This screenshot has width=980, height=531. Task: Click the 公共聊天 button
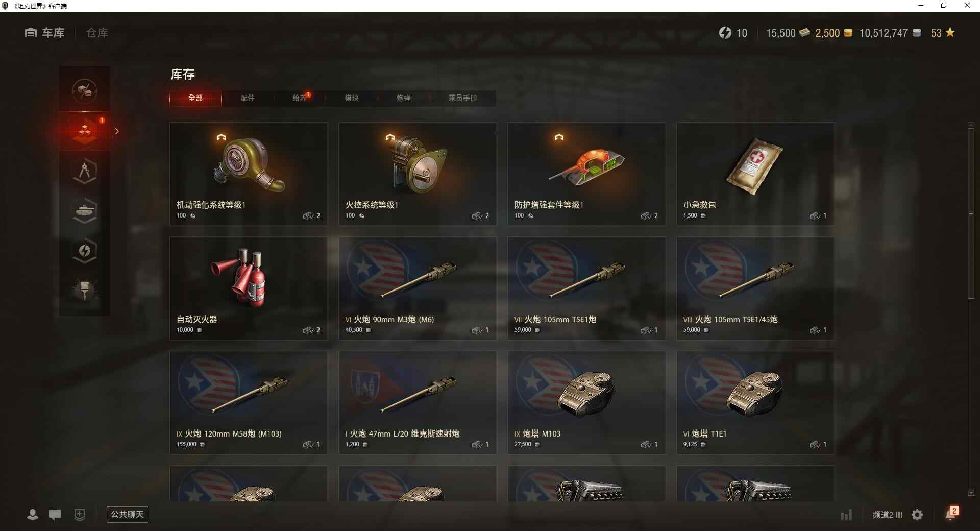[x=127, y=514]
